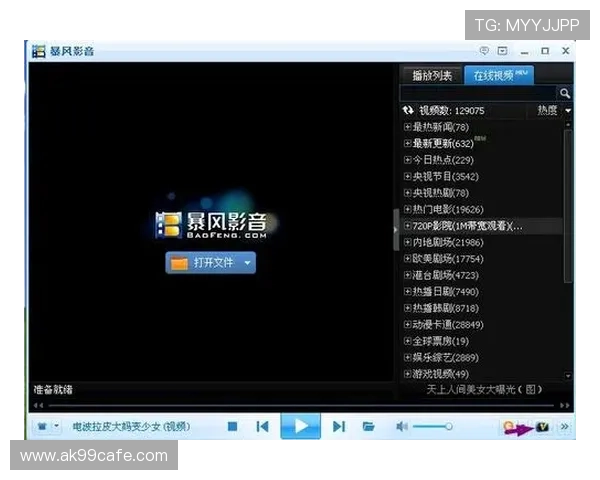The image size is (600, 480).
Task: Expand the 最新更新(632) category
Action: click(x=408, y=143)
